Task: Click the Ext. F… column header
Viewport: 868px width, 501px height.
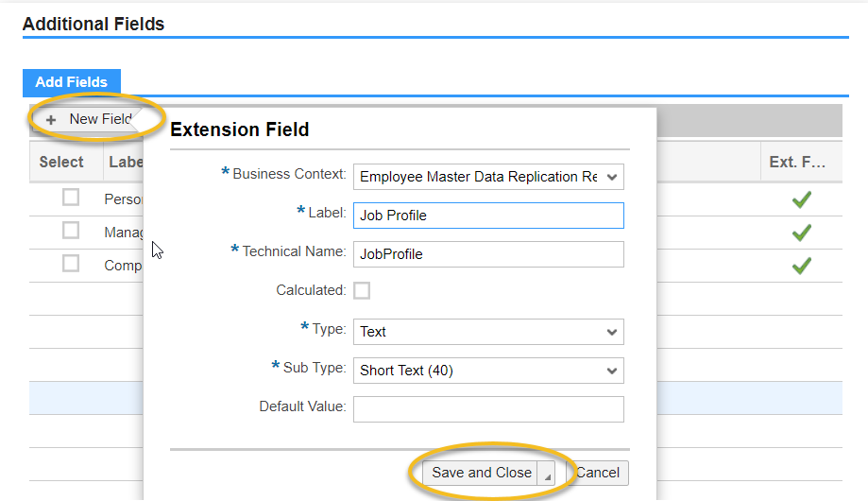Action: 801,162
